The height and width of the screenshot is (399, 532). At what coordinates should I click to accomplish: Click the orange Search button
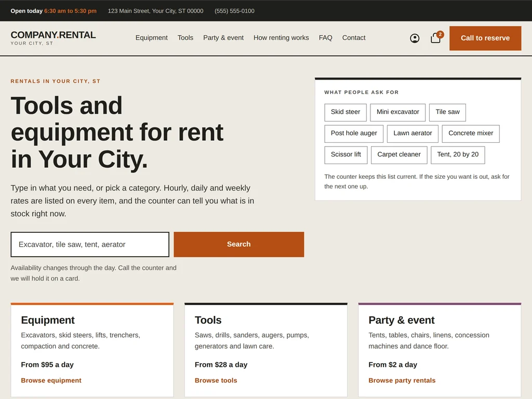coord(239,244)
